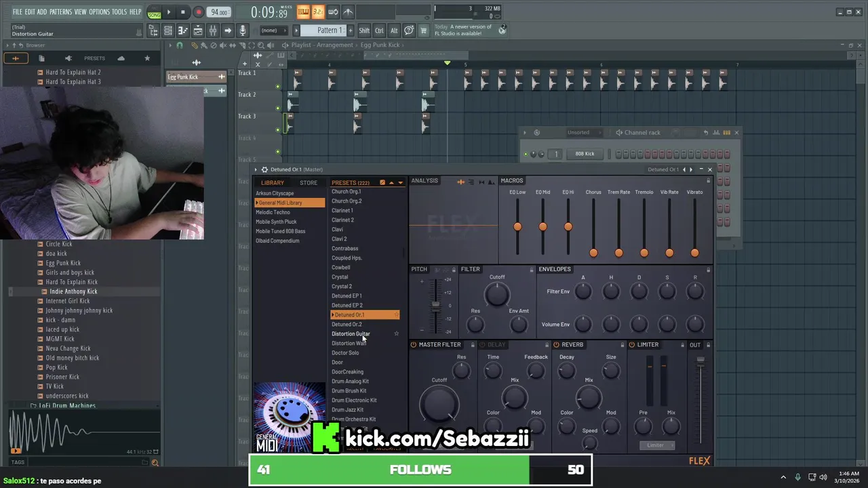Viewport: 868px width, 488px height.
Task: Click the browser search magnifier icon
Action: coord(155,462)
